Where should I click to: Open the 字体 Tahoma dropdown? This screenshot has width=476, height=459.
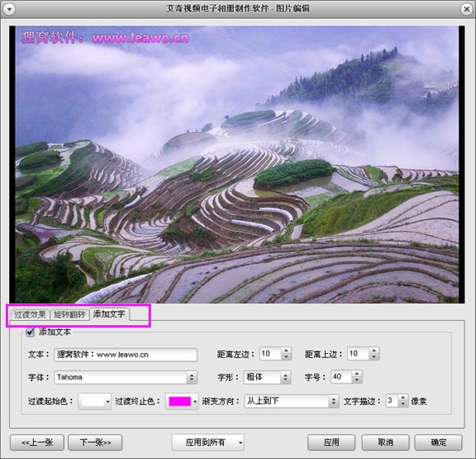[126, 377]
